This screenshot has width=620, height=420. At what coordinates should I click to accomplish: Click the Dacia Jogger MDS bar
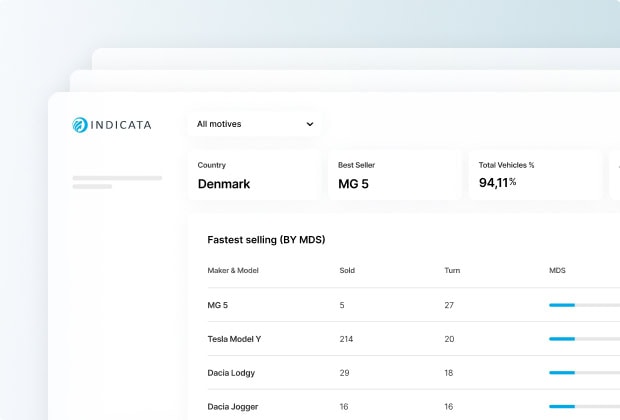[x=583, y=406]
